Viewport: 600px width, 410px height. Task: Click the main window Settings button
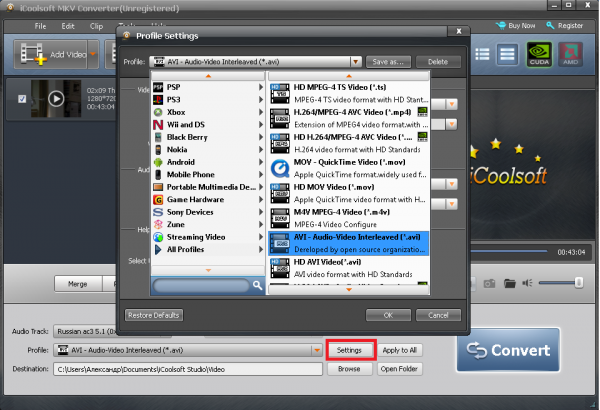tap(349, 350)
